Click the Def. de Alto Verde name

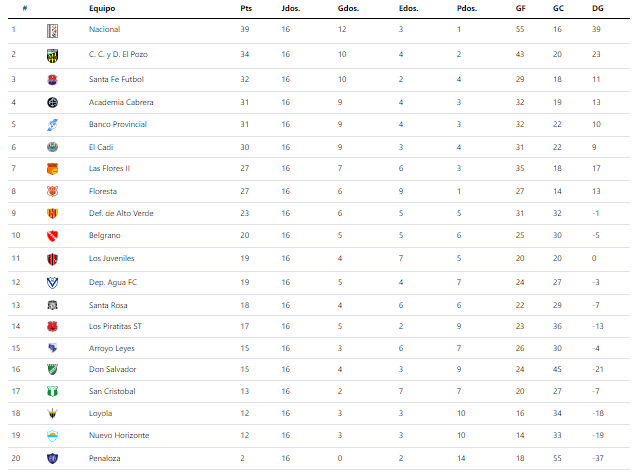click(121, 213)
